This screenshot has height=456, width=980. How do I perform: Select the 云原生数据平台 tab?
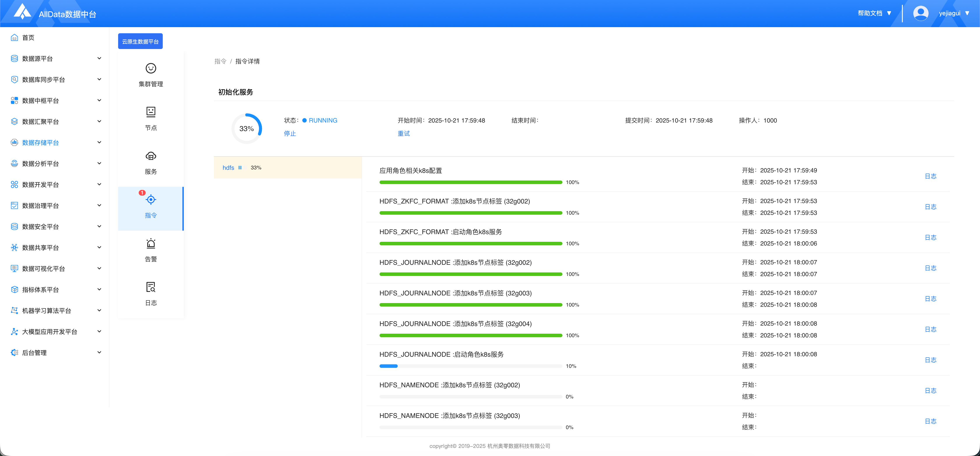click(140, 42)
